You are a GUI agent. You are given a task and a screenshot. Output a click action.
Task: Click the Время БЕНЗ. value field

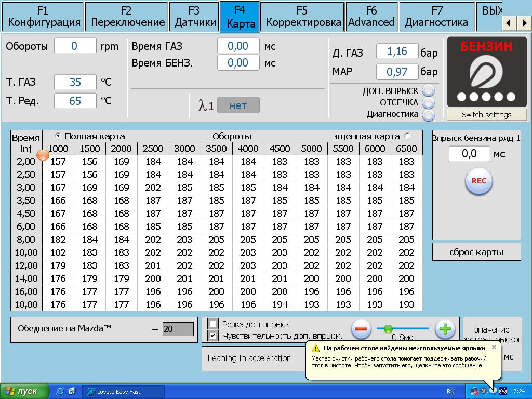[238, 63]
